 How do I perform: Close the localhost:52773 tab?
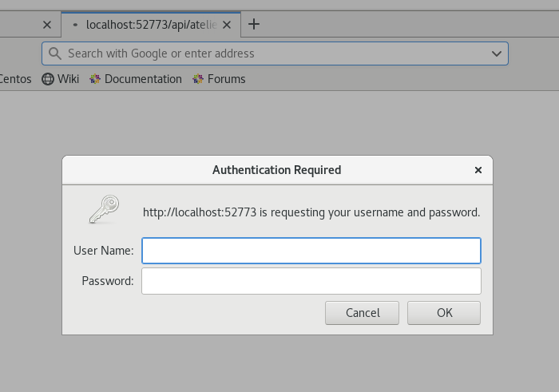(227, 25)
